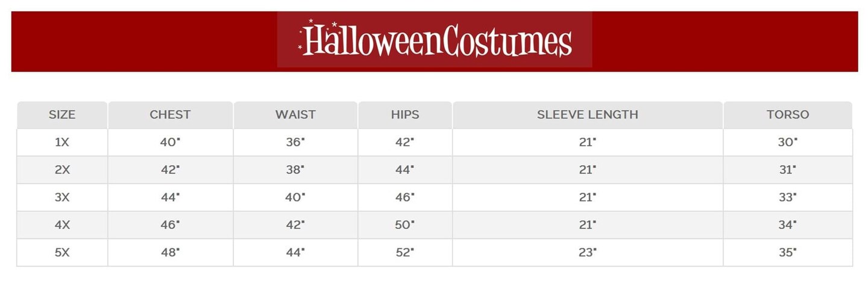This screenshot has height=283, width=868.
Task: Click the 1X chest value 40"
Action: coord(170,142)
